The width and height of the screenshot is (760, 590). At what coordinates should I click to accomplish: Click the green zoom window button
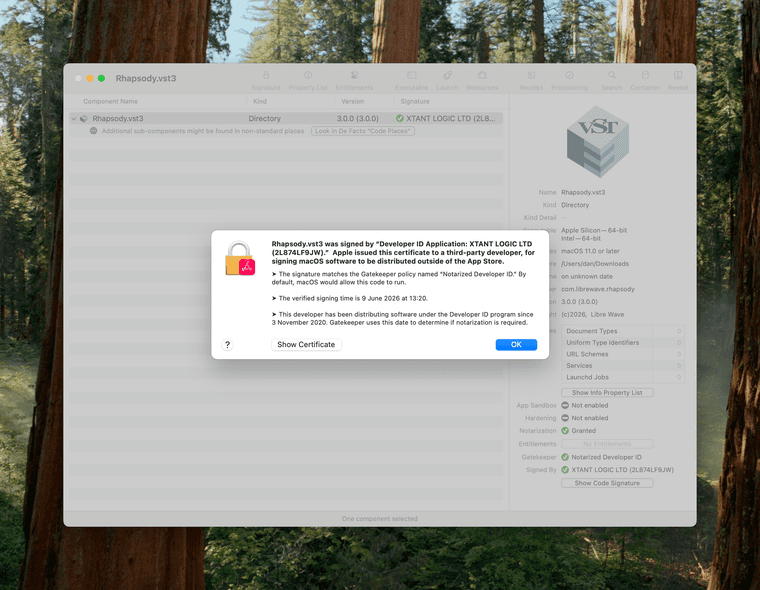pyautogui.click(x=101, y=78)
